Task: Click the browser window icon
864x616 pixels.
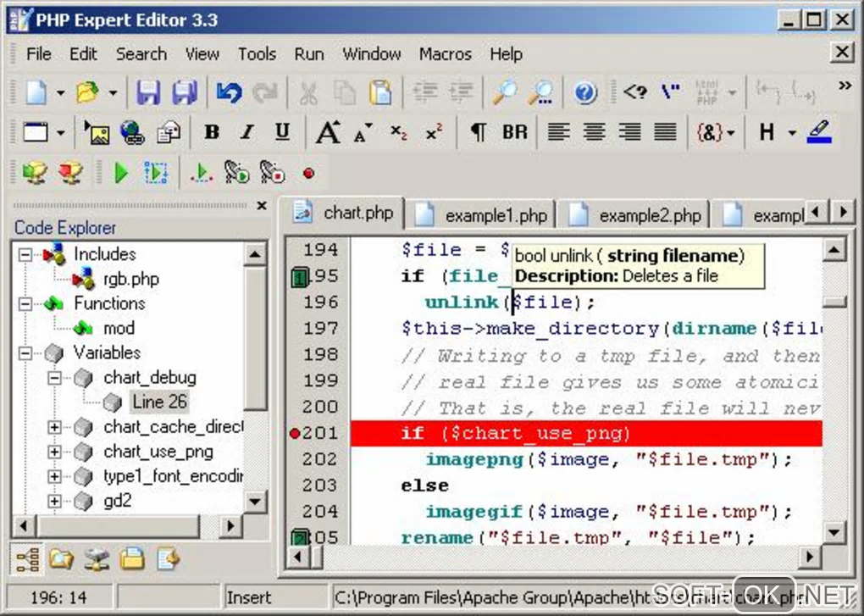Action: pyautogui.click(x=36, y=132)
